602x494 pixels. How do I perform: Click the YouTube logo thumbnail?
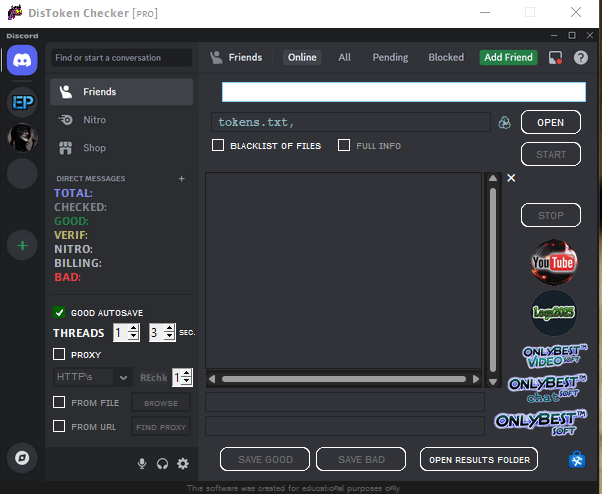(x=553, y=263)
